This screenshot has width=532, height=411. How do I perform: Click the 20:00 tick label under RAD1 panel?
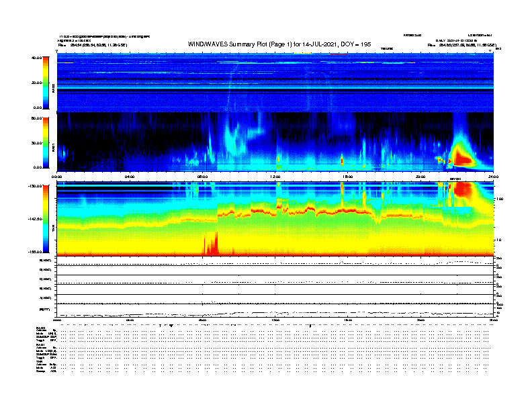pos(420,177)
